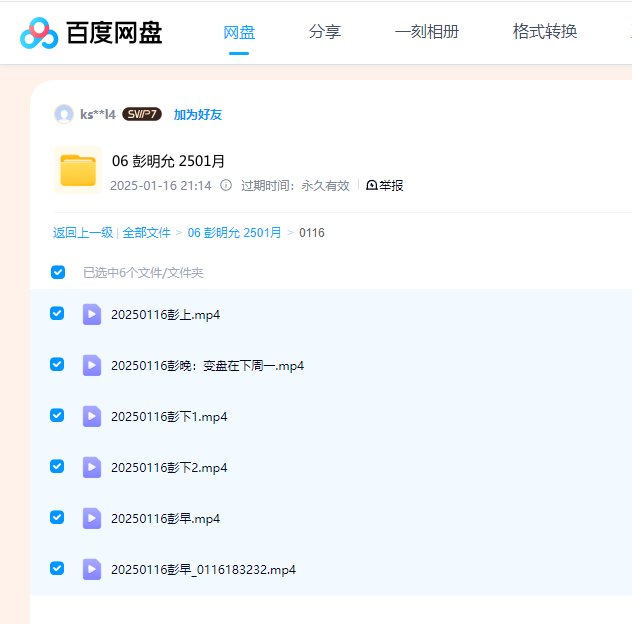The width and height of the screenshot is (632, 624).
Task: Open the 网盘 tab
Action: tap(239, 32)
